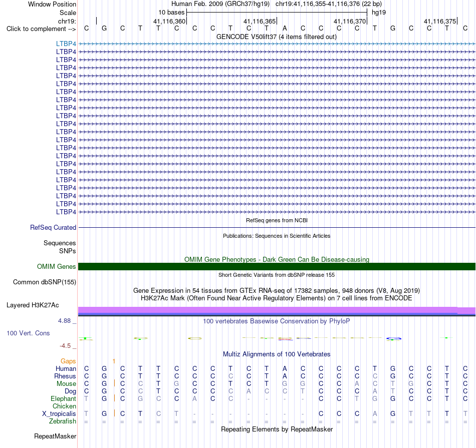The image size is (476, 448).
Task: Click the 'Layered H3K27Ac' track label
Action: (33, 305)
